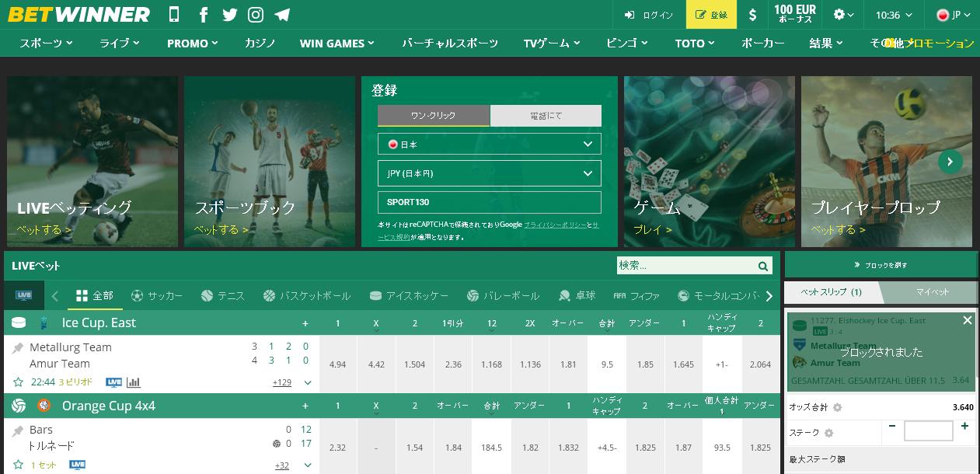Click the ゲーム casino games banner
The height and width of the screenshot is (474, 980).
tap(710, 162)
